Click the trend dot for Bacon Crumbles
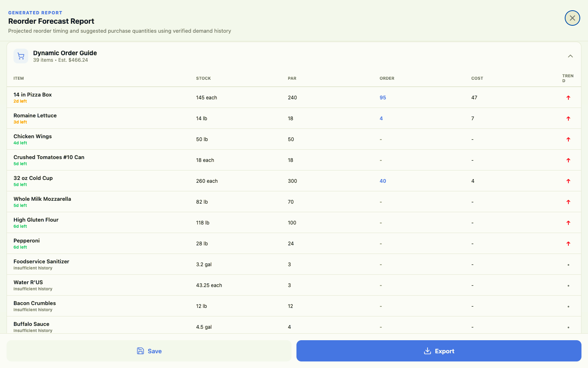This screenshot has height=368, width=588. point(568,307)
